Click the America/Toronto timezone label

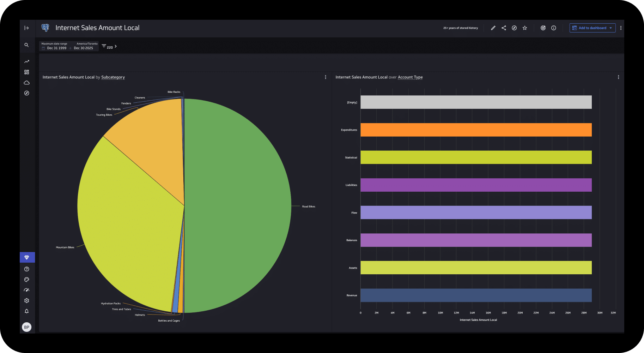[87, 44]
